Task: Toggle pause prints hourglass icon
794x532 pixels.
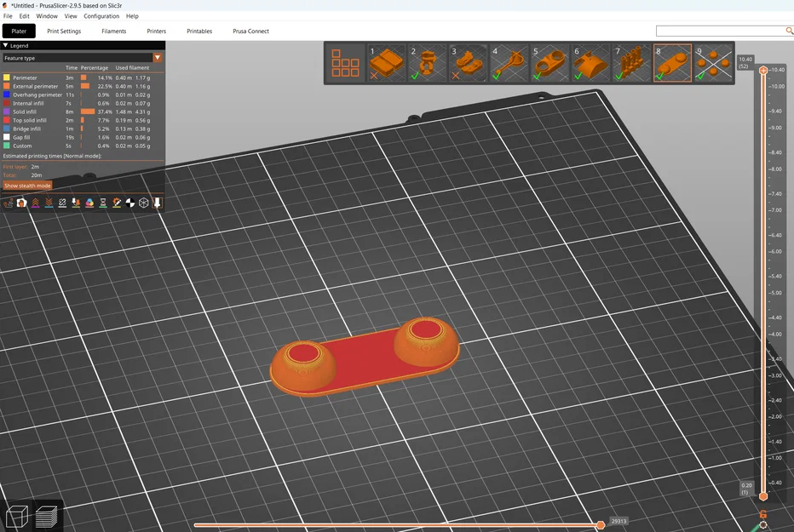Action: [103, 203]
